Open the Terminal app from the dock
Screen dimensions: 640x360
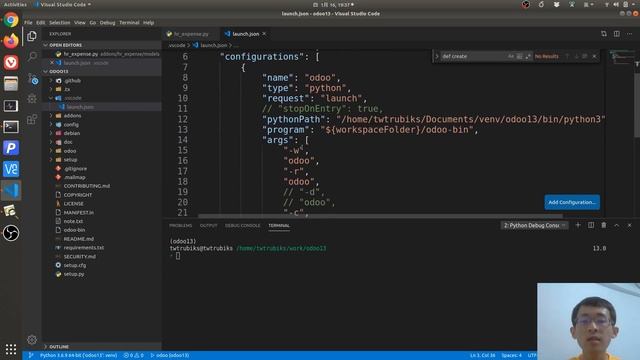[x=11, y=127]
